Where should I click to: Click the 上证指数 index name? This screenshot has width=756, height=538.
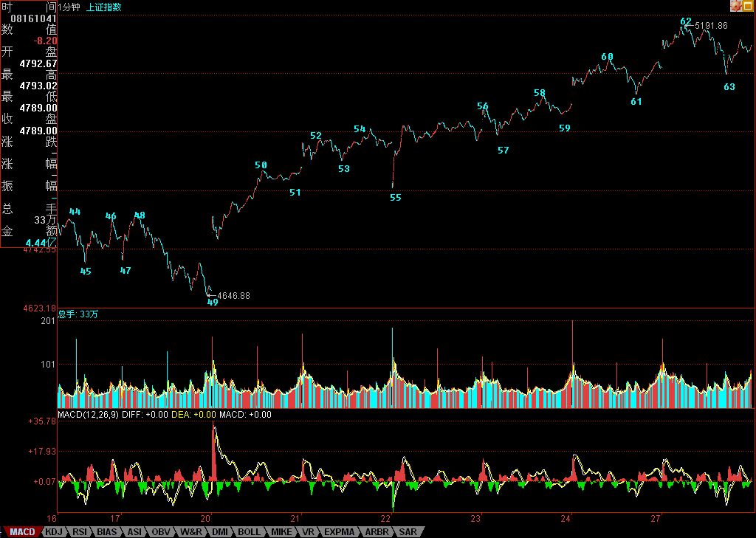[104, 7]
